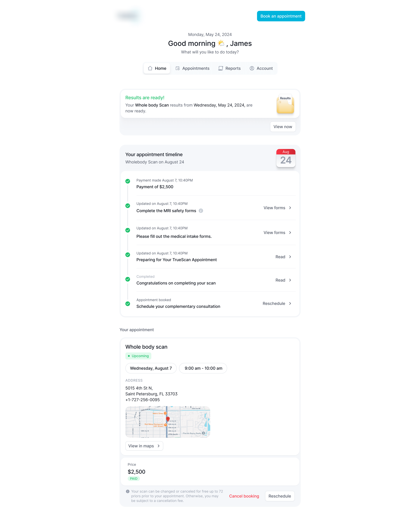Click Metro Diner marker on map
This screenshot has width=420, height=522.
pyautogui.click(x=165, y=413)
